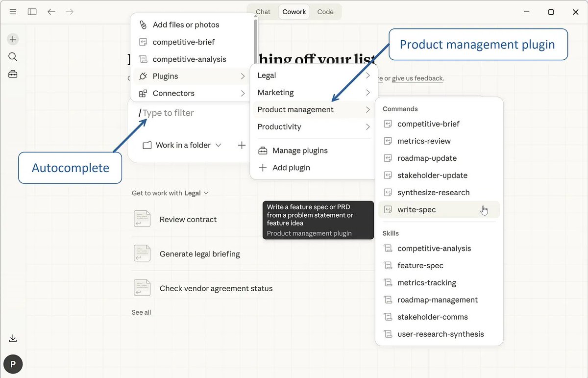Expand the Legal plugin submenu

[314, 76]
